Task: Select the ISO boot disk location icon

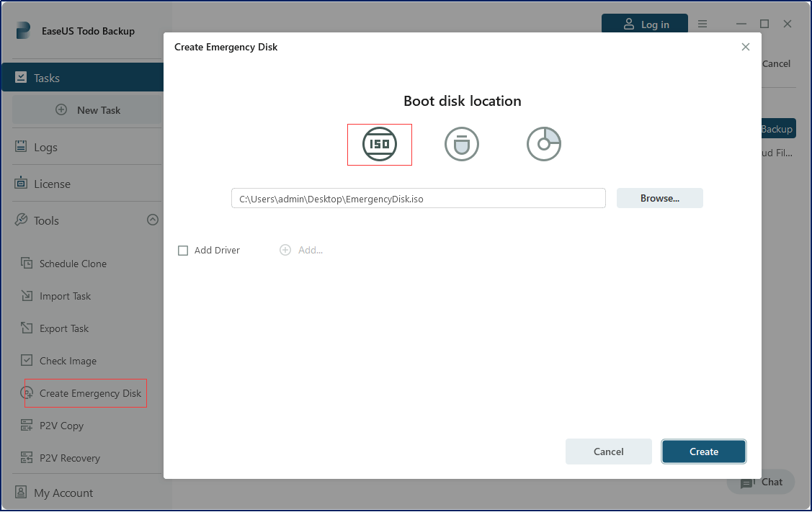Action: (x=380, y=144)
